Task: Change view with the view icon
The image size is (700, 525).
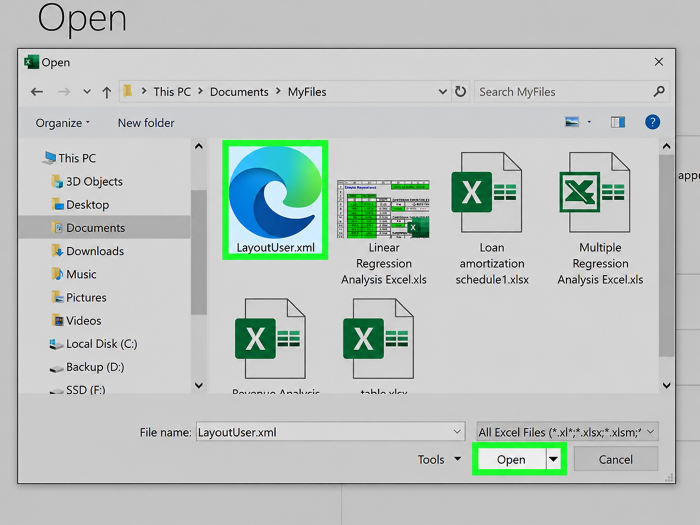Action: click(572, 121)
